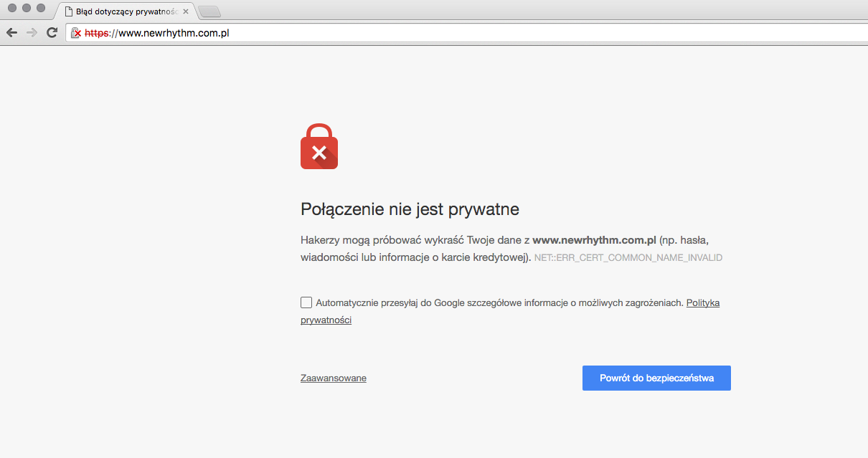Viewport: 868px width, 458px height.
Task: Click Powrót do bezpieczeństwa button
Action: point(656,378)
